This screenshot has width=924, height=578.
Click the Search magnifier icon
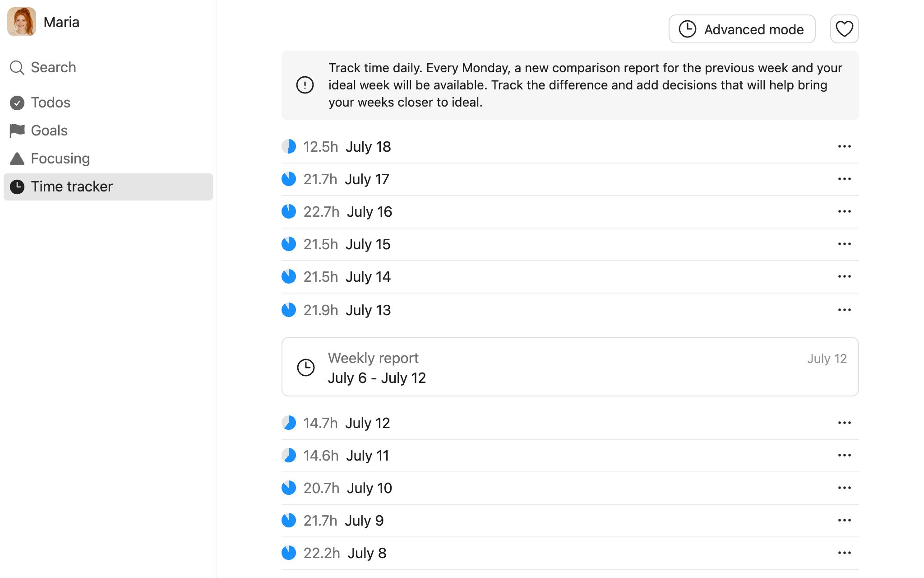coord(17,68)
